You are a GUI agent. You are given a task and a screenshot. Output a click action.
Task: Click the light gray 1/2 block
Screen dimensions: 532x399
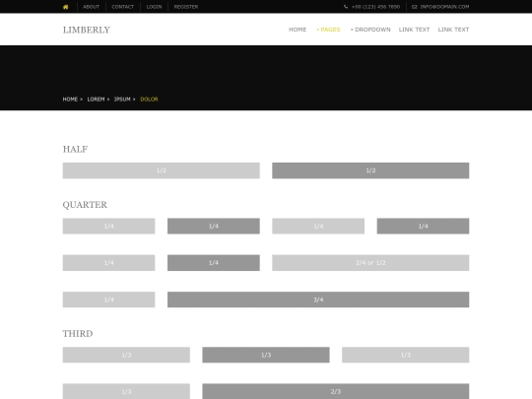pos(162,170)
